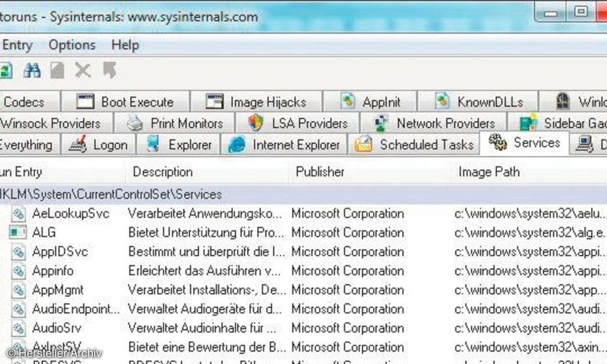Click Microsoft Corporation publisher in AudioSrv row
Viewport: 607px width, 364px height.
tap(348, 328)
